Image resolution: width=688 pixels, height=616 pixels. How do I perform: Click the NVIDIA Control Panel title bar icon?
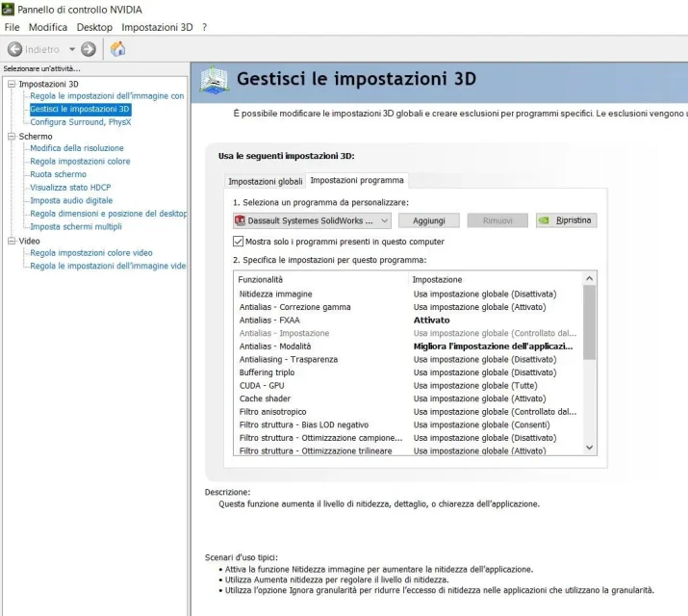click(x=8, y=9)
